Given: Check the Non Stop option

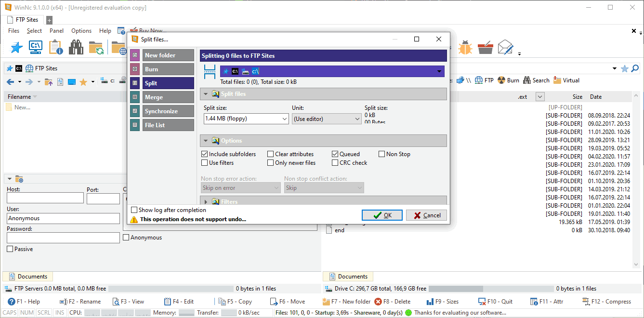Looking at the screenshot, I should [382, 154].
